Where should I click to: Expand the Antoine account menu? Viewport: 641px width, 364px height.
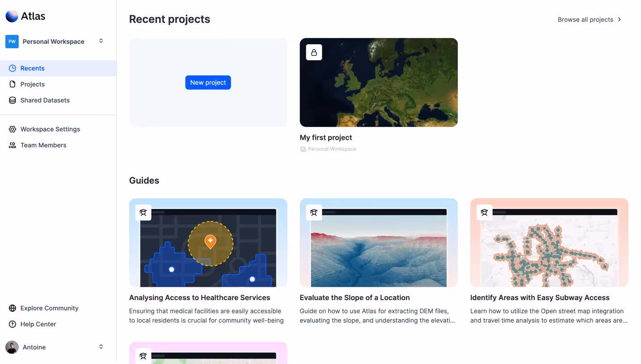[101, 347]
